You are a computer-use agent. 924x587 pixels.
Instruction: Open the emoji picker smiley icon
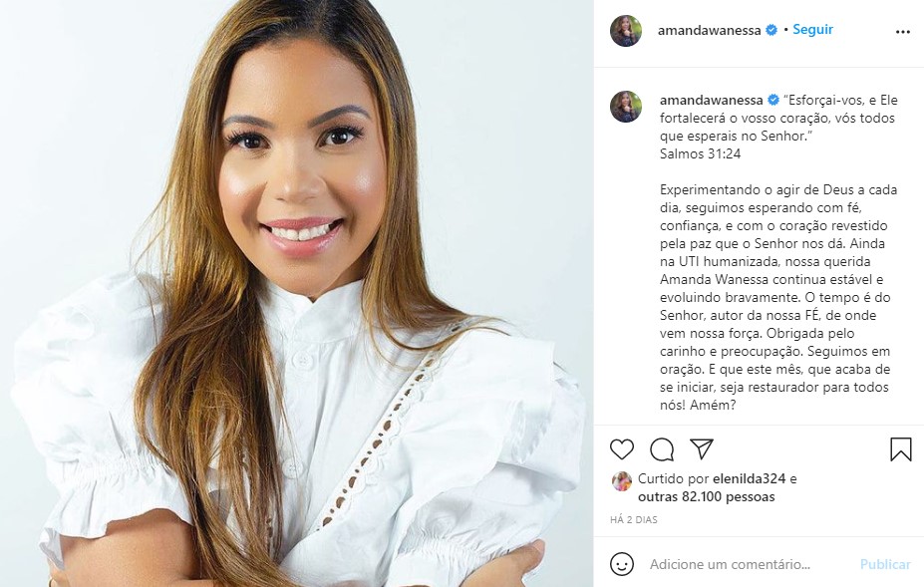622,564
